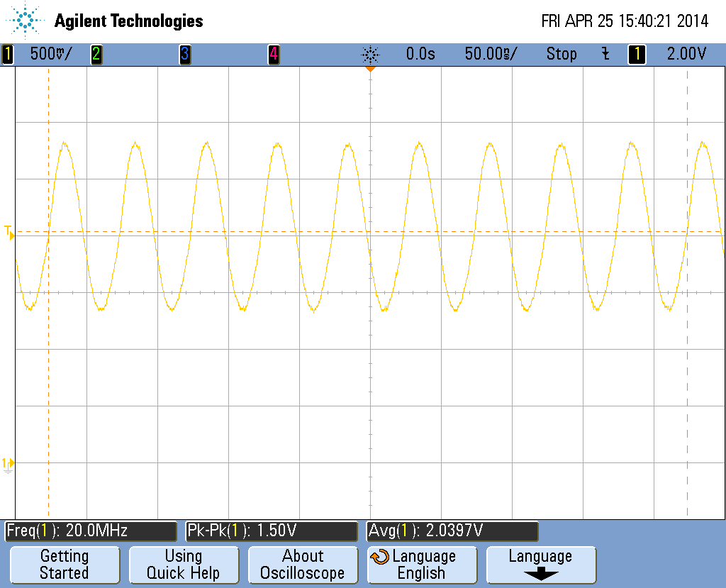The image size is (726, 588).
Task: Select the trigger source channel 1 badge
Action: (636, 54)
